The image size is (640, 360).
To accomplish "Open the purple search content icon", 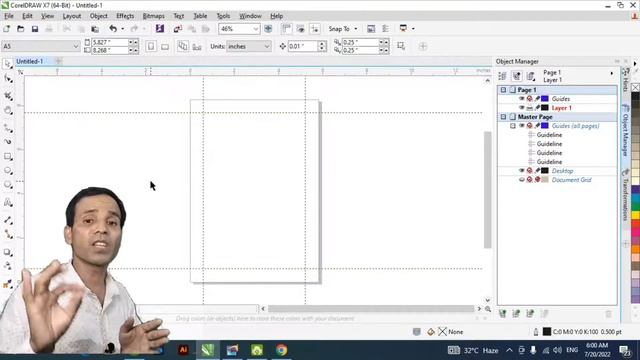I will click(160, 28).
